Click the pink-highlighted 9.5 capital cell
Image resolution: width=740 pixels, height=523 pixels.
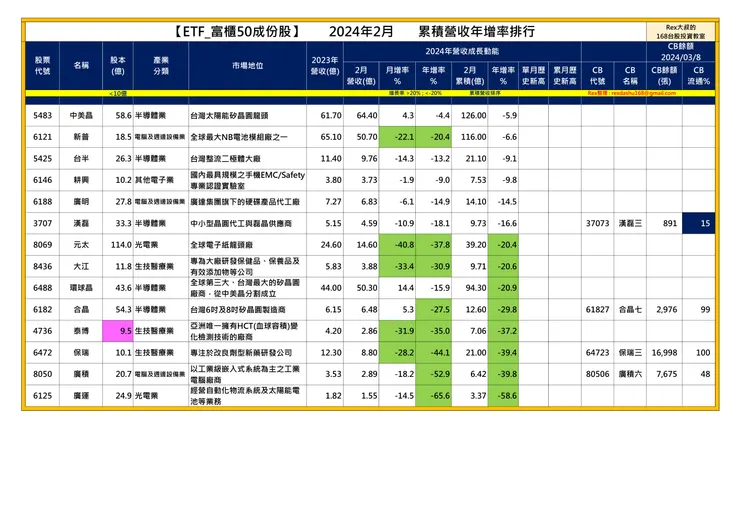[x=118, y=331]
